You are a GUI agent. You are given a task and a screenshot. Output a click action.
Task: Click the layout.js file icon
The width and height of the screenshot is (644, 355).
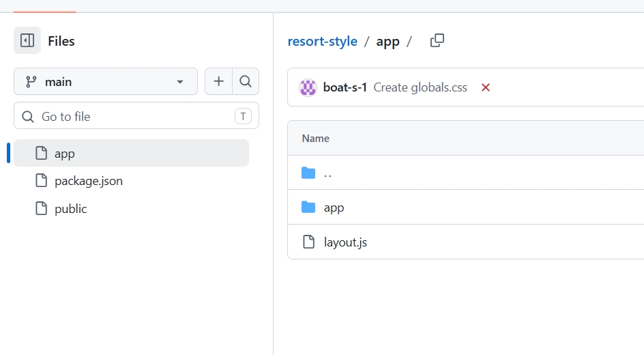[308, 242]
